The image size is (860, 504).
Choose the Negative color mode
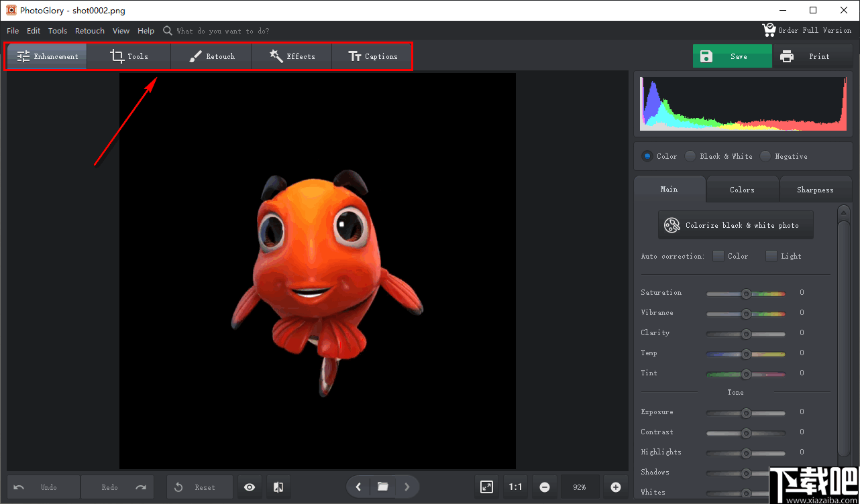pos(765,156)
